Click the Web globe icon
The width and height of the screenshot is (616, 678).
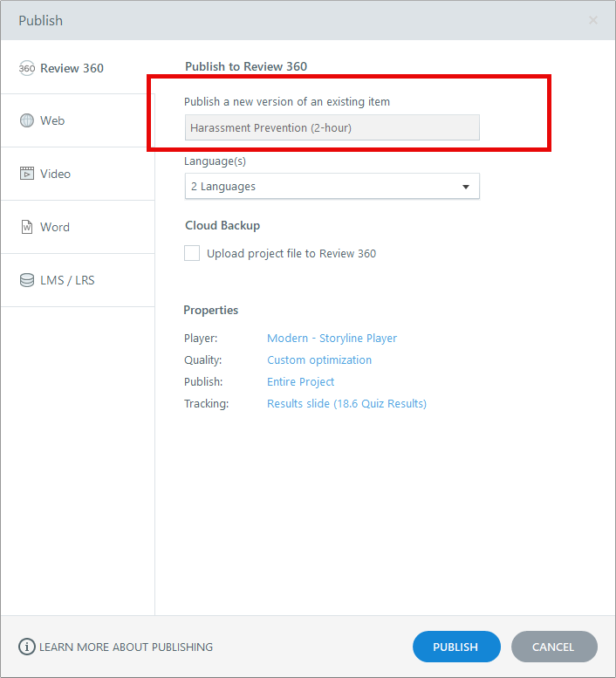coord(26,120)
